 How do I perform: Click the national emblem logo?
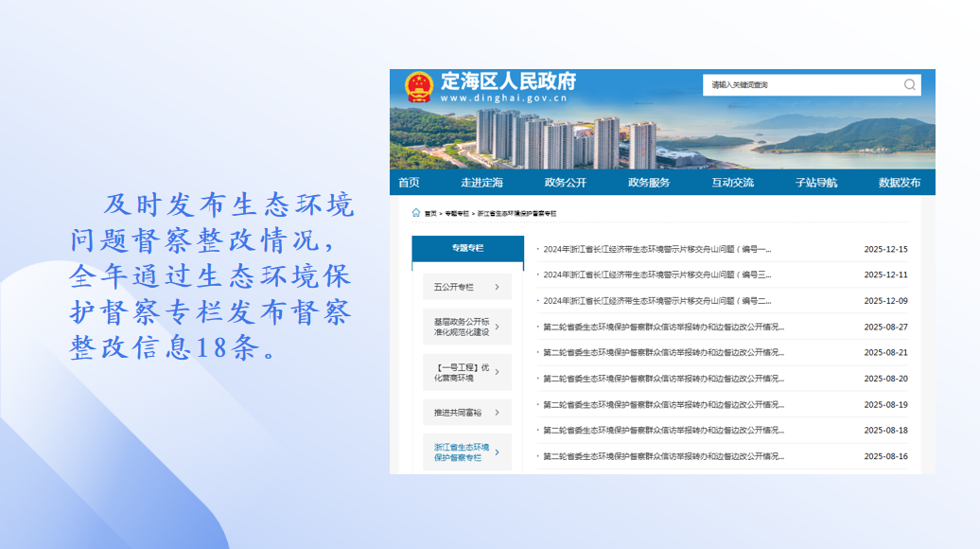418,87
